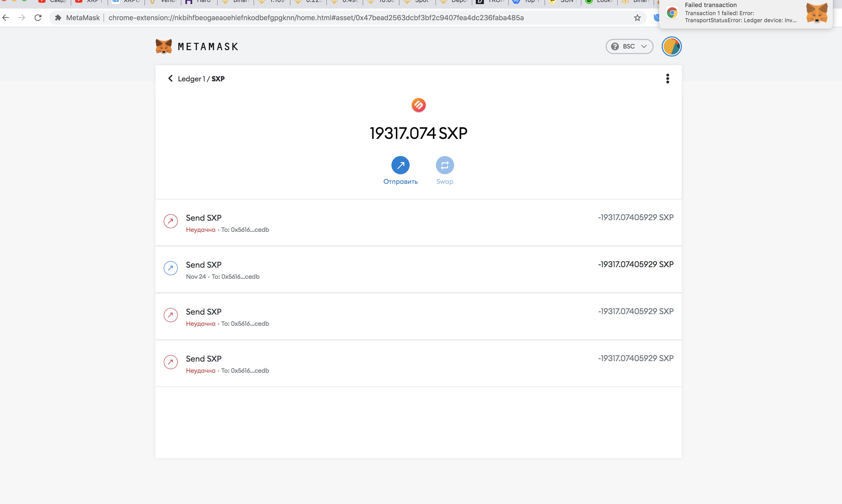Open the BSC network dropdown
Screen dimensions: 842x504
coord(629,46)
